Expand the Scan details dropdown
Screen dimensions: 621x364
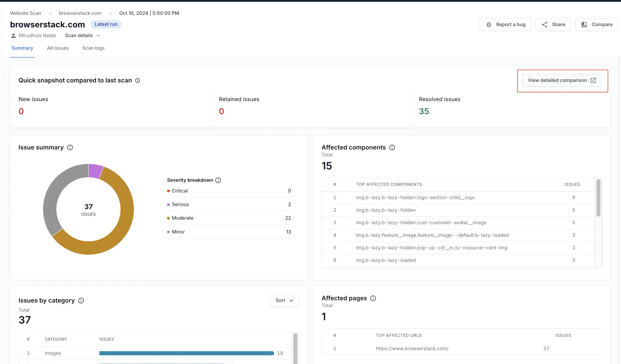point(82,36)
